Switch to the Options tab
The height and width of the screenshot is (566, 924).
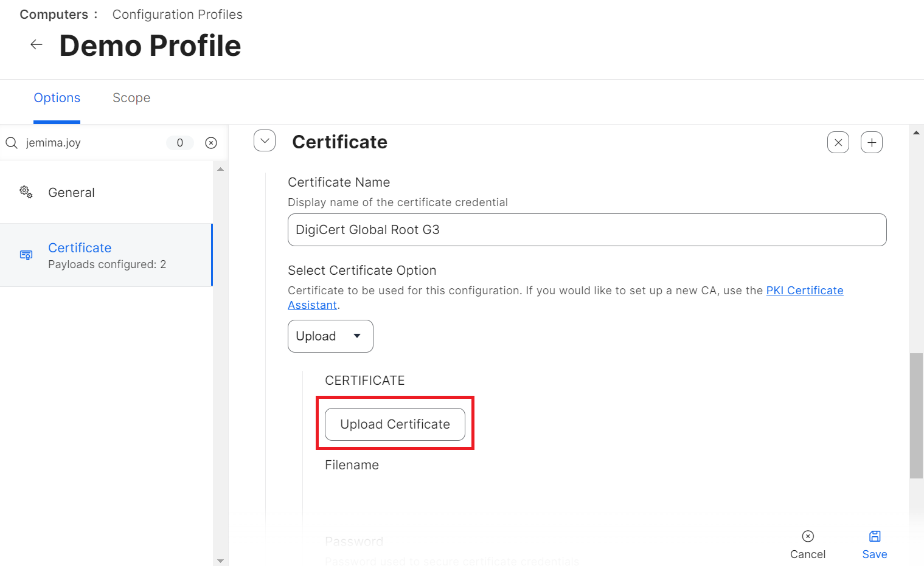[x=57, y=98]
